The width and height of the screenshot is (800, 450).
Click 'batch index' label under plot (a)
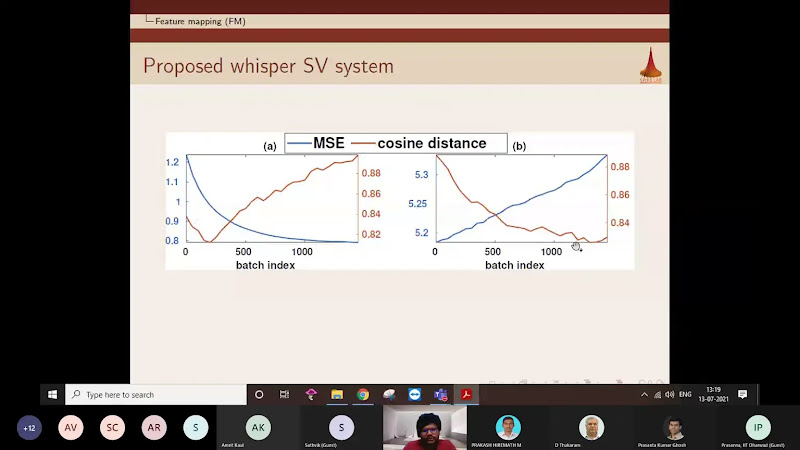tap(265, 265)
